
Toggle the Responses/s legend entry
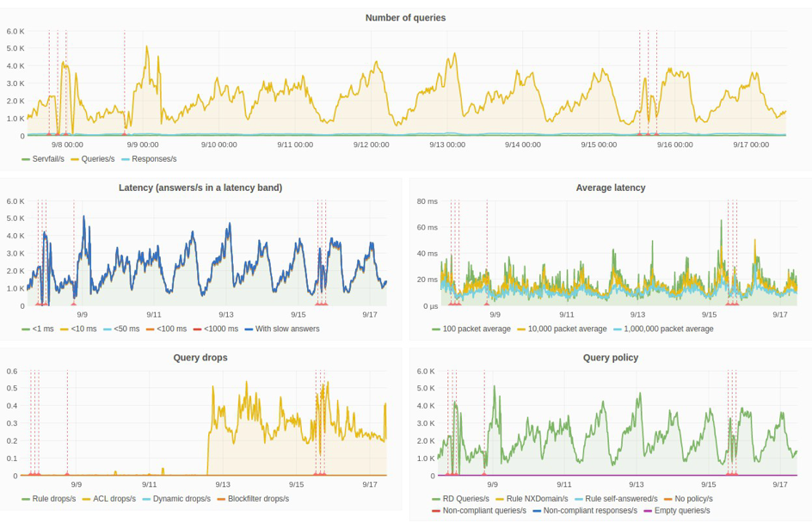(154, 159)
